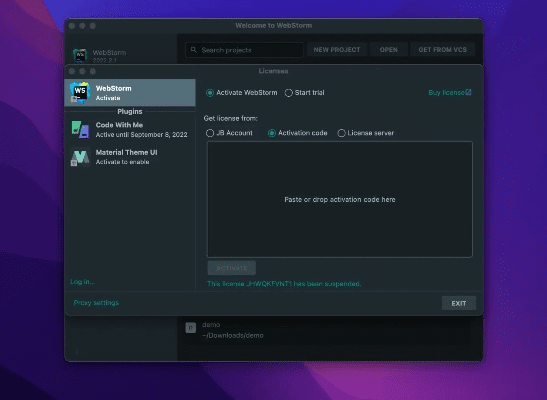Open the demo project in the Welcome window
Viewport: 547px width, 400px height.
326,330
